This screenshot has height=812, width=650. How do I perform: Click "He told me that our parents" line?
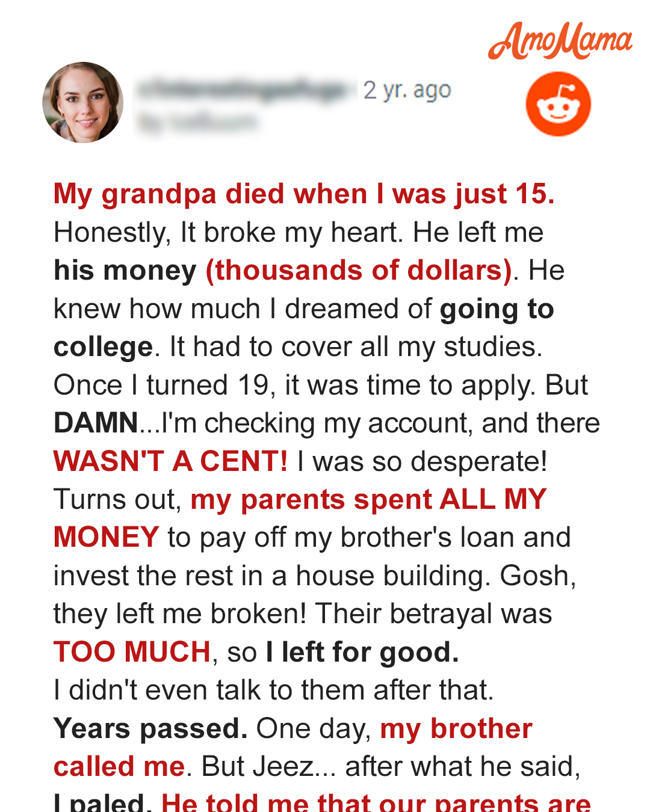click(376, 803)
